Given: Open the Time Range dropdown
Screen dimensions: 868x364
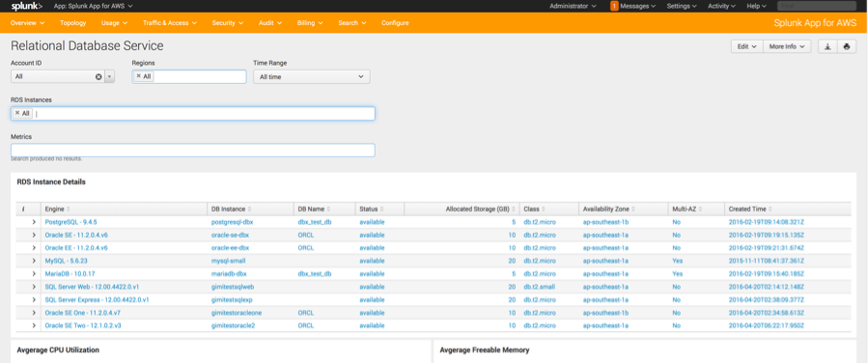Looking at the screenshot, I should click(x=312, y=77).
